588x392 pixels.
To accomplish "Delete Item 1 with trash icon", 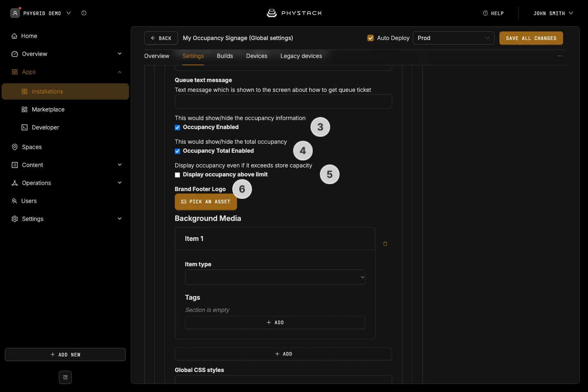I will point(385,244).
